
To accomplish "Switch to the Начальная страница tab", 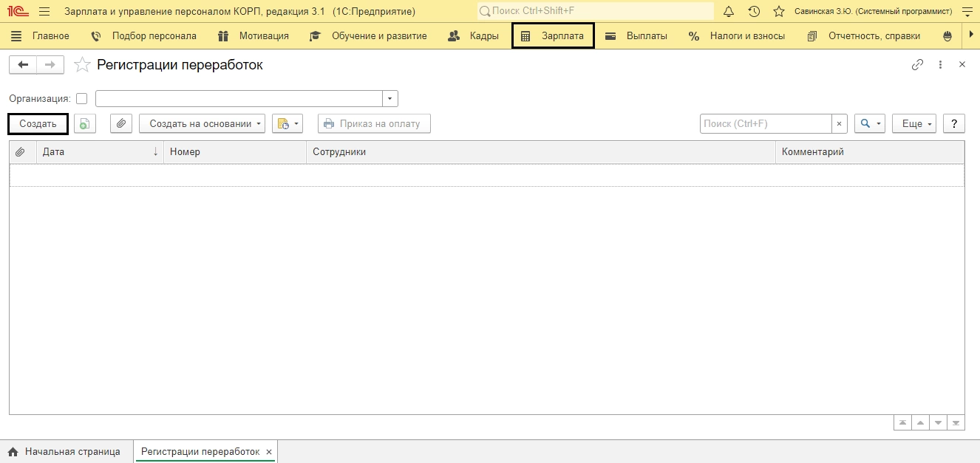I will [x=64, y=452].
